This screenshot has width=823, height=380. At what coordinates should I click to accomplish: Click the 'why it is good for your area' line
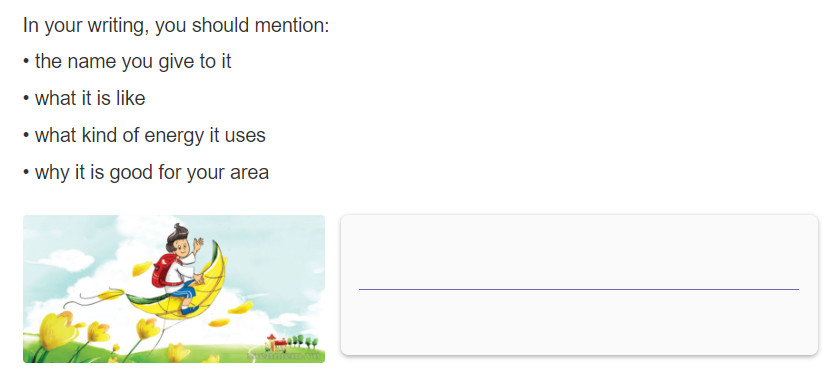click(x=146, y=172)
